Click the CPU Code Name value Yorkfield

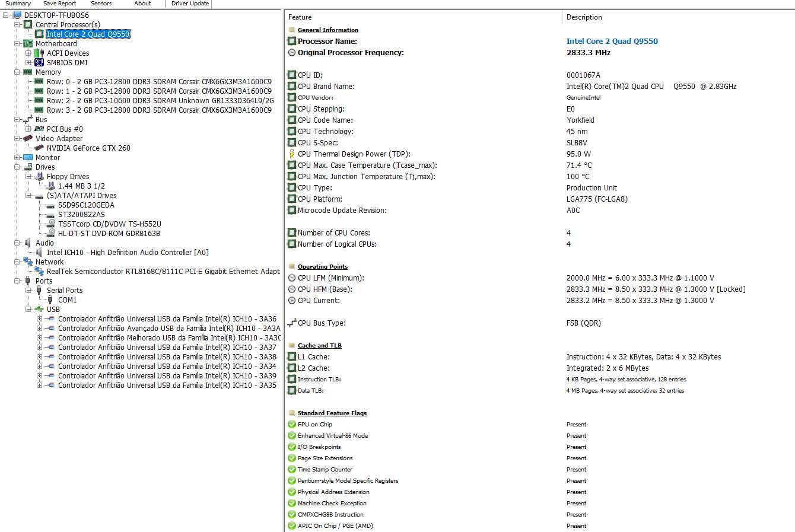tap(580, 120)
